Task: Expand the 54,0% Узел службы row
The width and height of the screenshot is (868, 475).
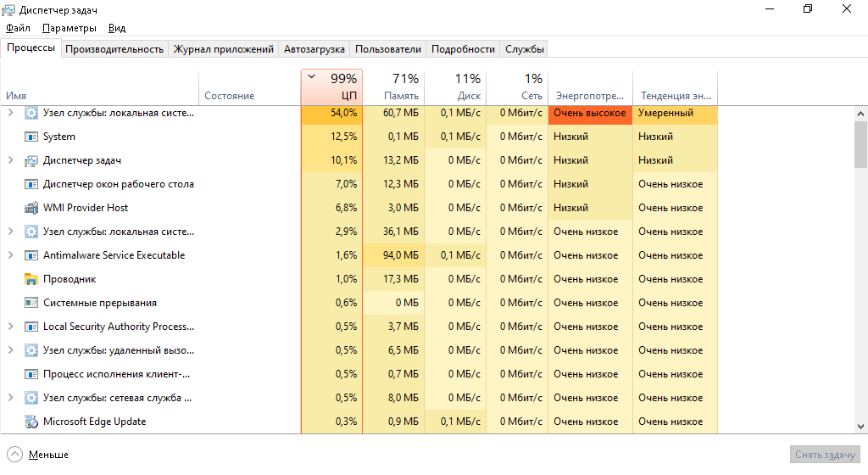Action: click(x=10, y=113)
